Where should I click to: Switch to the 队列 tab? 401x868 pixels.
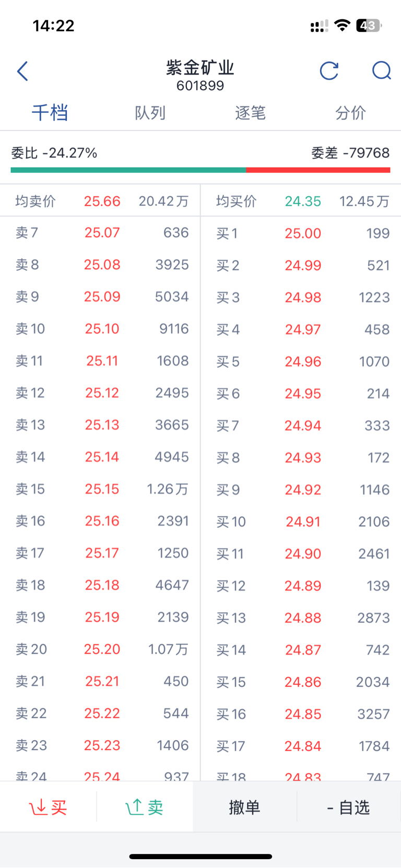pos(150,113)
